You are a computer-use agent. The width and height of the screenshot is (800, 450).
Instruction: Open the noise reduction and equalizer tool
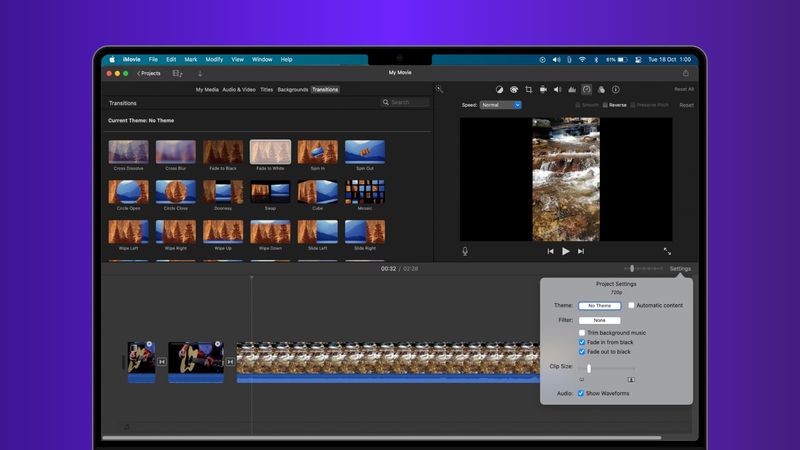tap(572, 89)
